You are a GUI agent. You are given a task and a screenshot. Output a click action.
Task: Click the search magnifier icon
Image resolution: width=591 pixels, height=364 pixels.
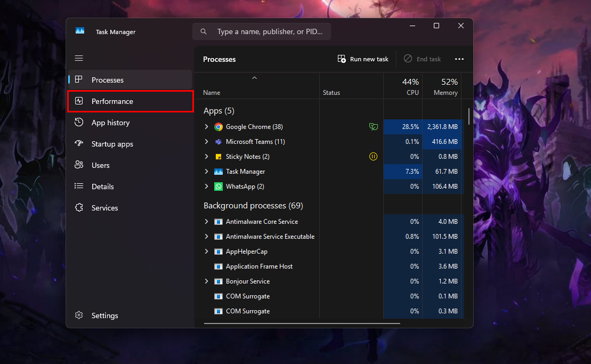pyautogui.click(x=204, y=31)
